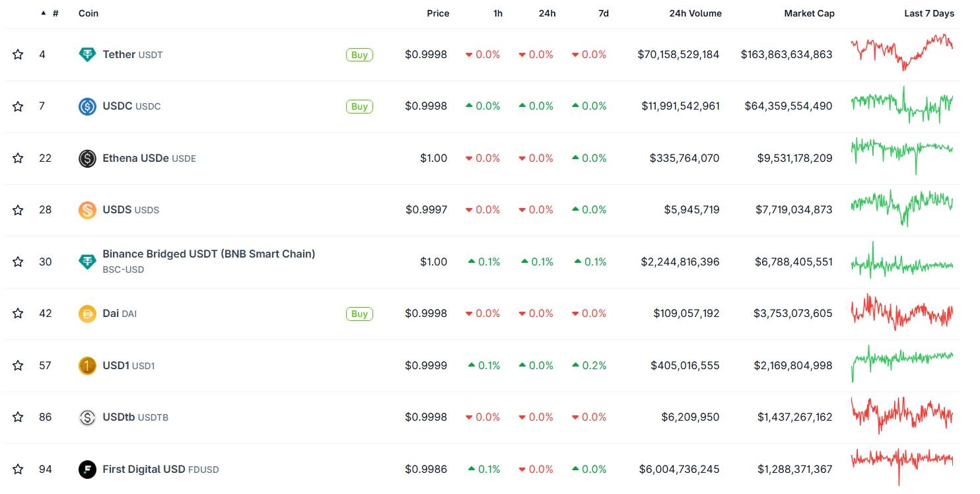Sort by 1h change header

[x=498, y=13]
